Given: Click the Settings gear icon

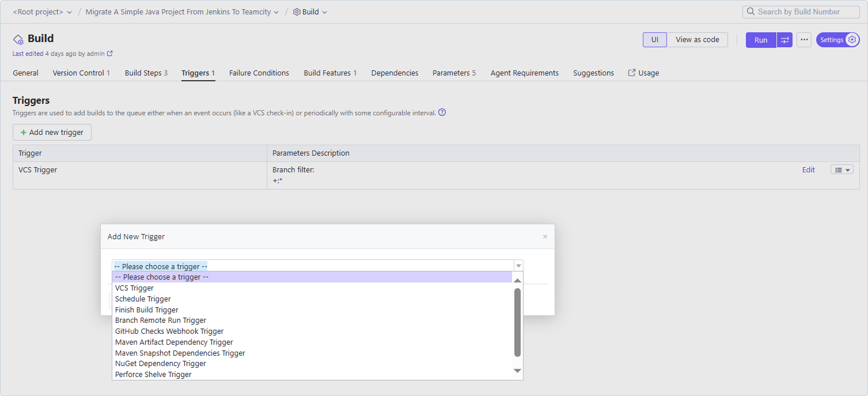Looking at the screenshot, I should pyautogui.click(x=852, y=40).
